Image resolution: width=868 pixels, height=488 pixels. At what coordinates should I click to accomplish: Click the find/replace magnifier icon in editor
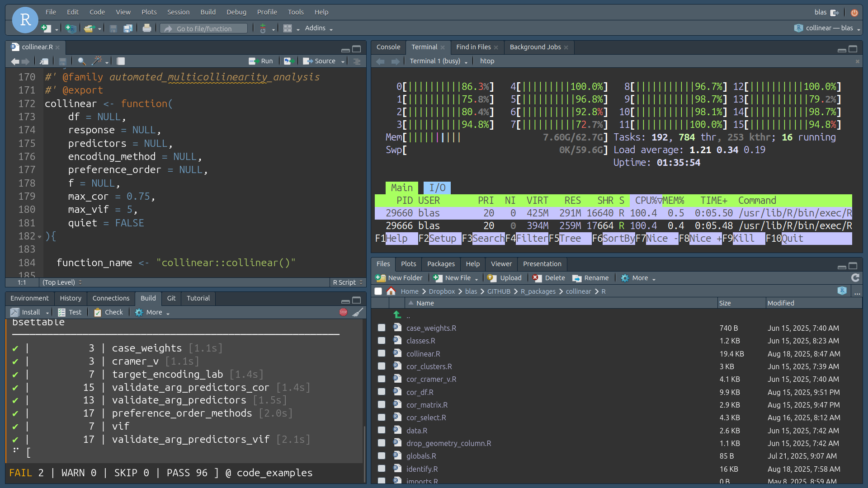pyautogui.click(x=81, y=61)
